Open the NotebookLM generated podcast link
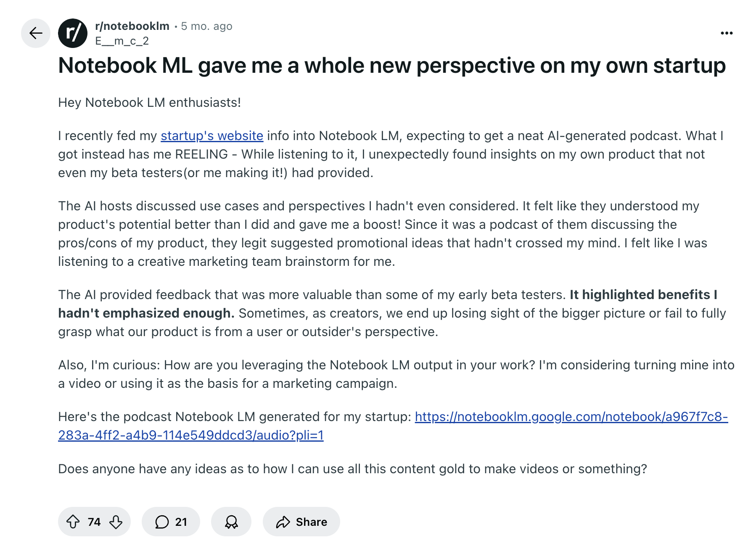The width and height of the screenshot is (756, 546). coord(572,417)
